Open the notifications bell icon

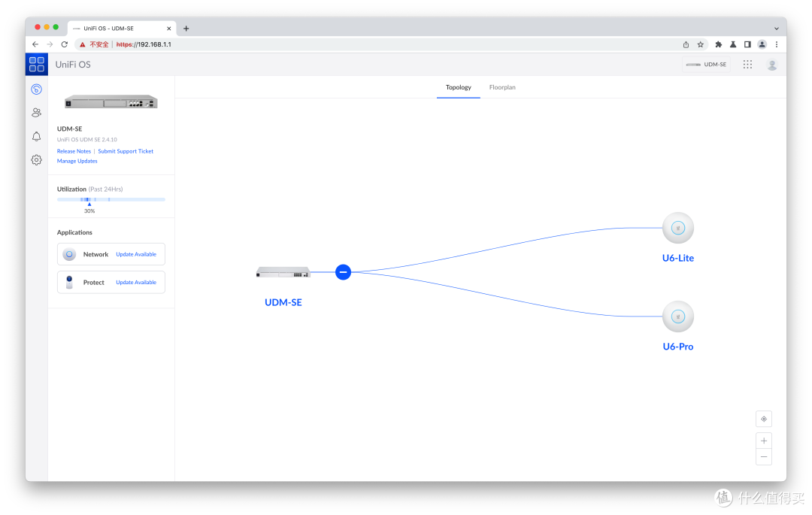(36, 136)
